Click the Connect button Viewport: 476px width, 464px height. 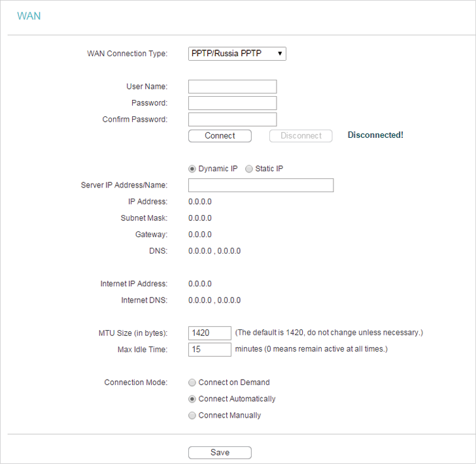pos(220,136)
